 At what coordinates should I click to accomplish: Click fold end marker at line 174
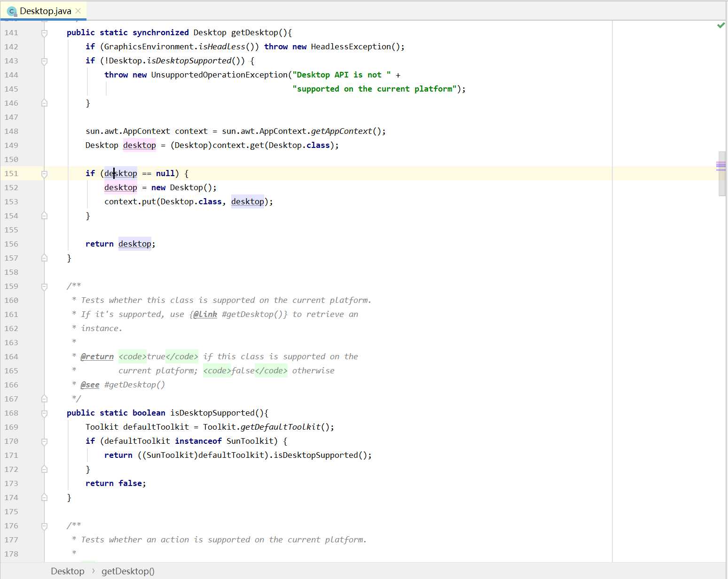(x=44, y=497)
